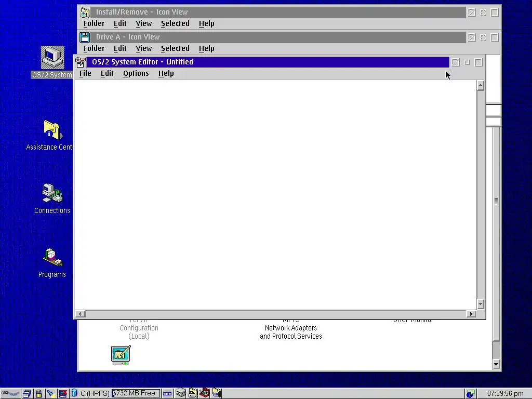Click the Drive A - Icon View title bar
Image resolution: width=532 pixels, height=399 pixels.
[278, 37]
